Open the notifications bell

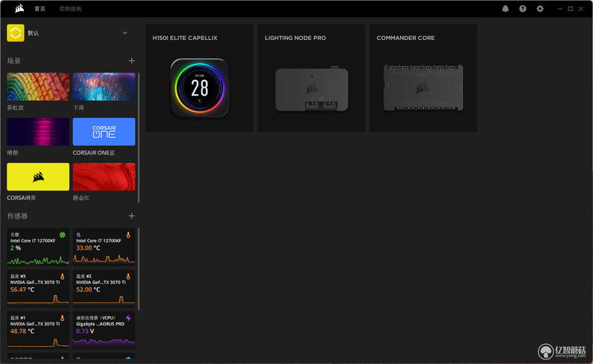[x=506, y=9]
